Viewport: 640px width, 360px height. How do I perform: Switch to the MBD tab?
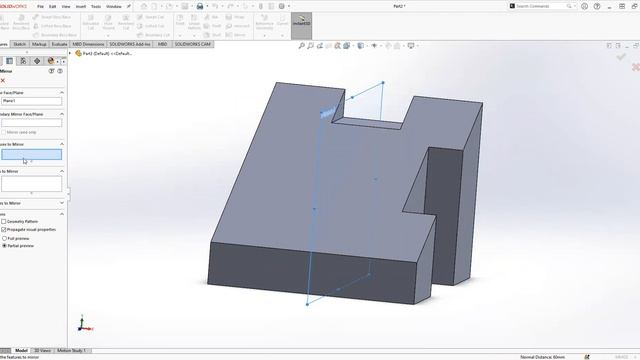point(162,44)
